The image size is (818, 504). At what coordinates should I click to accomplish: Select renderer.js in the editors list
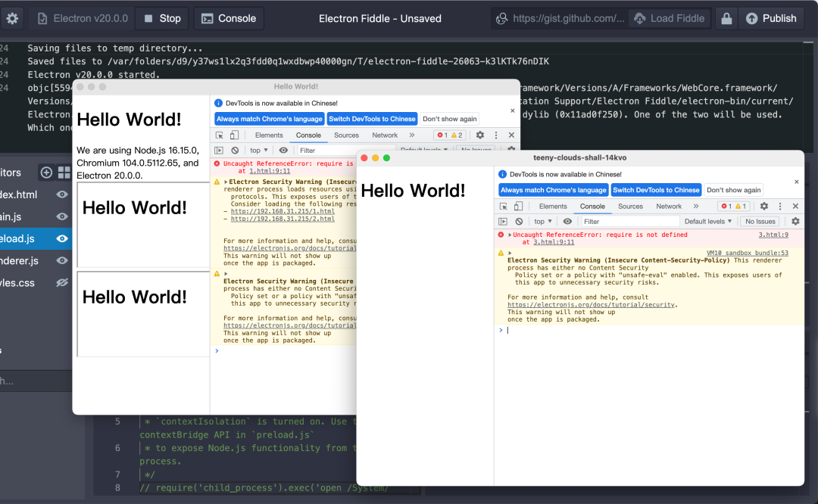(x=19, y=260)
